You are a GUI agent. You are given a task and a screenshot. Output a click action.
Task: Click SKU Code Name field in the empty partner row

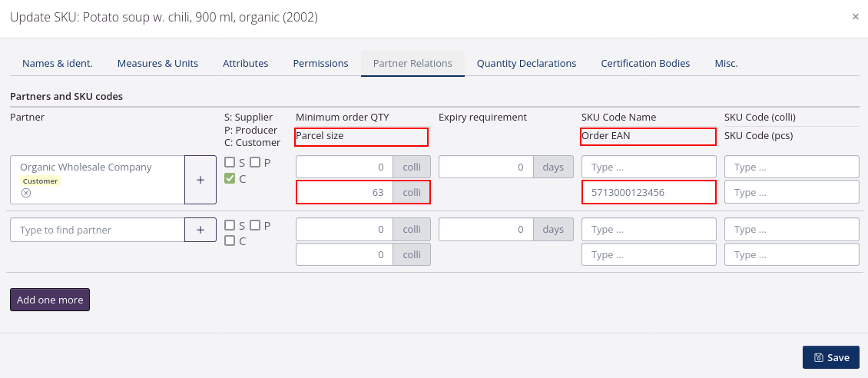pyautogui.click(x=649, y=230)
